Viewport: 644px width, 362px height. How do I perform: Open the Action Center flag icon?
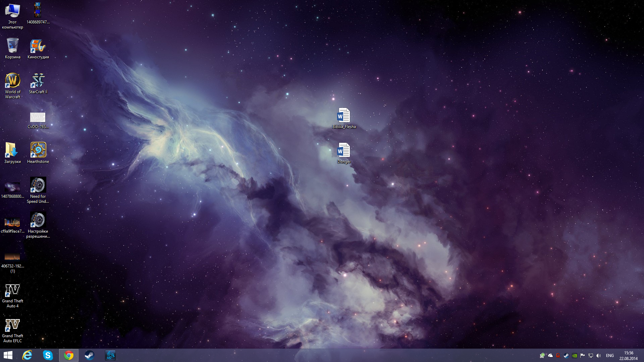(x=583, y=356)
